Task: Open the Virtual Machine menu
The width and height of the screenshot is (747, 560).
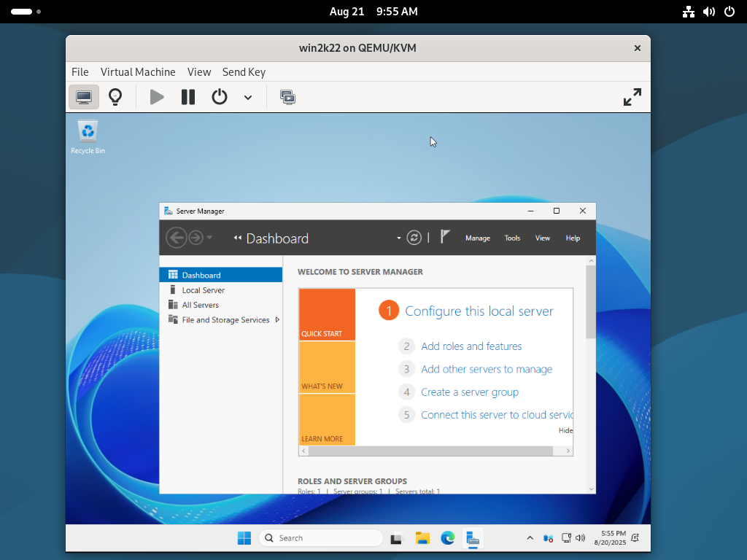Action: coord(138,72)
